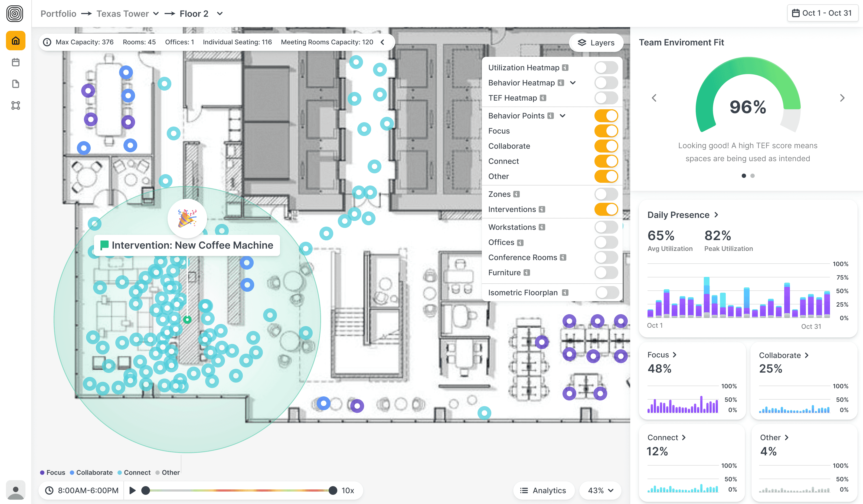Click the network nodes sidebar icon
The height and width of the screenshot is (504, 863).
click(15, 105)
